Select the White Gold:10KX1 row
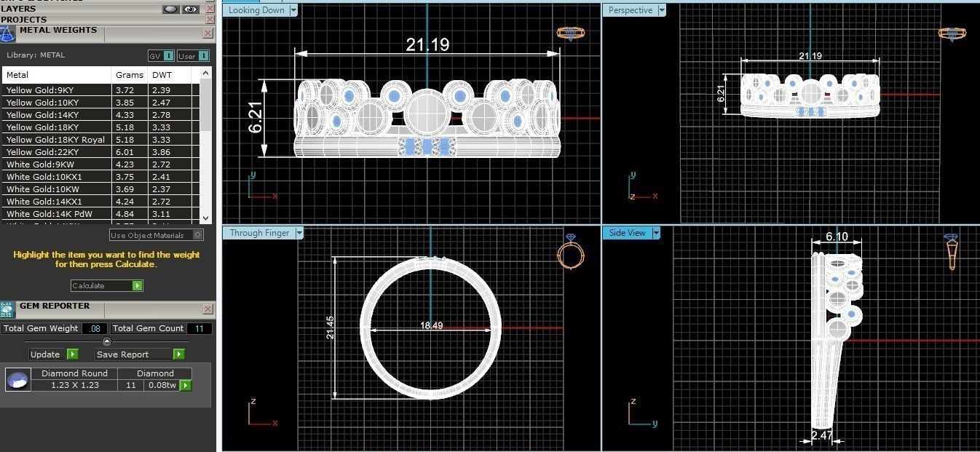This screenshot has width=980, height=452. (x=101, y=177)
